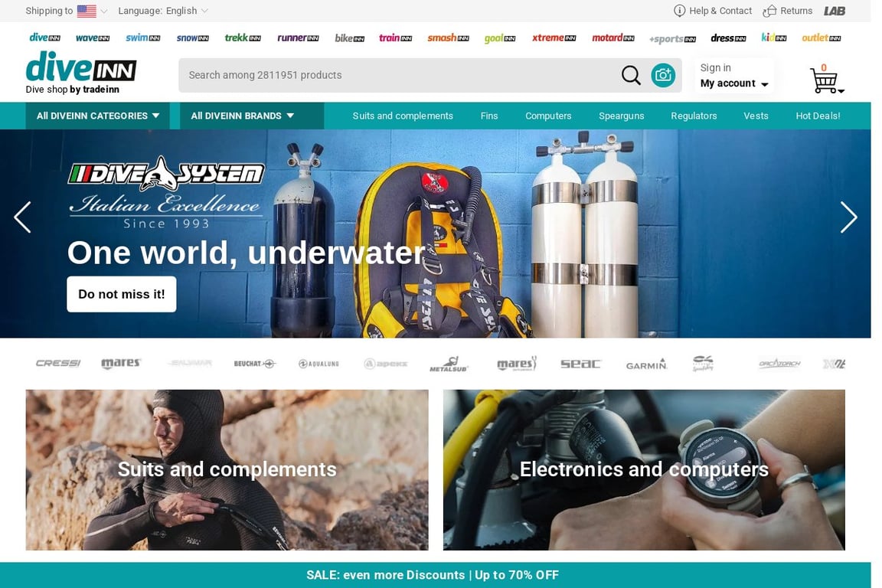Viewport: 882px width, 588px height.
Task: Open Electronics and computers category image
Action: click(644, 470)
